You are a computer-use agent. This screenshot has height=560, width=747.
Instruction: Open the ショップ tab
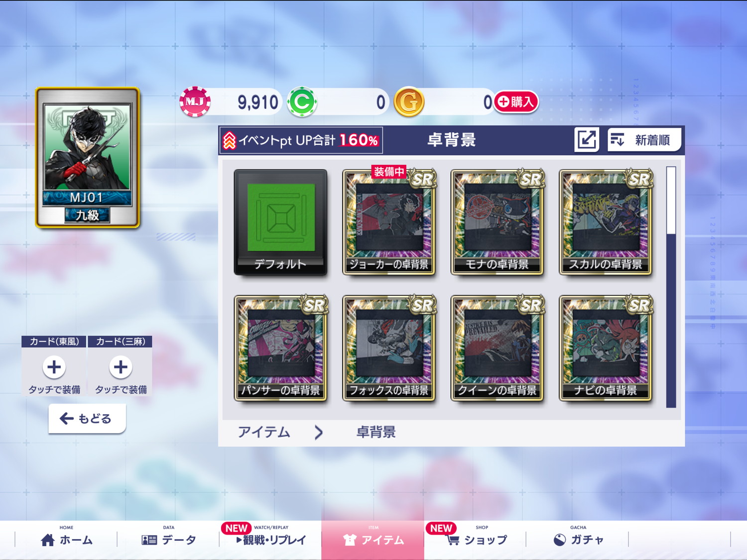coord(477,540)
